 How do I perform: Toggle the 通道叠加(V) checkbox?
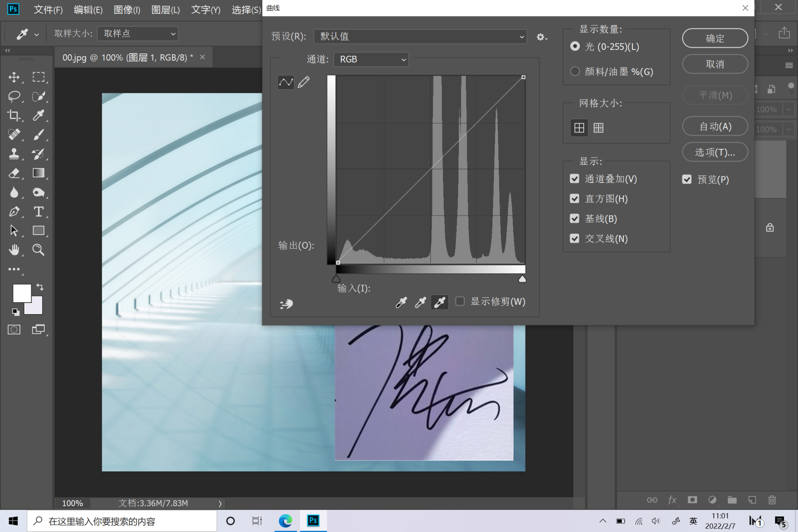575,179
